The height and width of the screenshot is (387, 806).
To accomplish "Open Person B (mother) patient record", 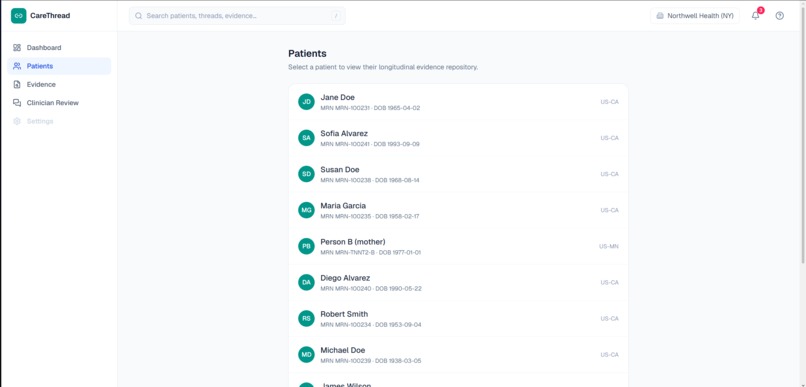I will tap(458, 246).
